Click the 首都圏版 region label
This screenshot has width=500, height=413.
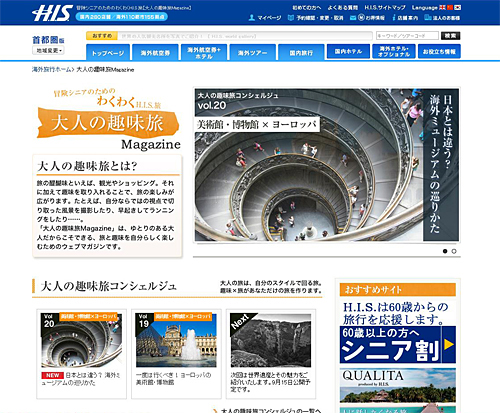click(48, 40)
